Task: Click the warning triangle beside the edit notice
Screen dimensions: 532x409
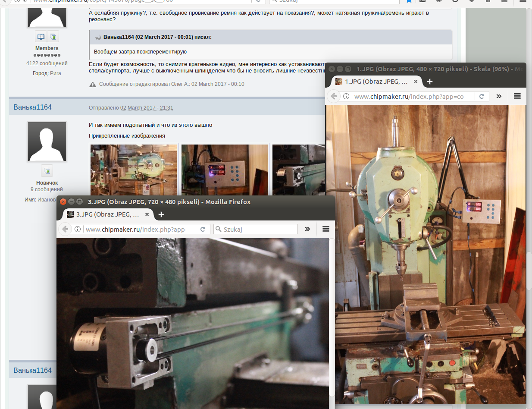Action: click(93, 84)
